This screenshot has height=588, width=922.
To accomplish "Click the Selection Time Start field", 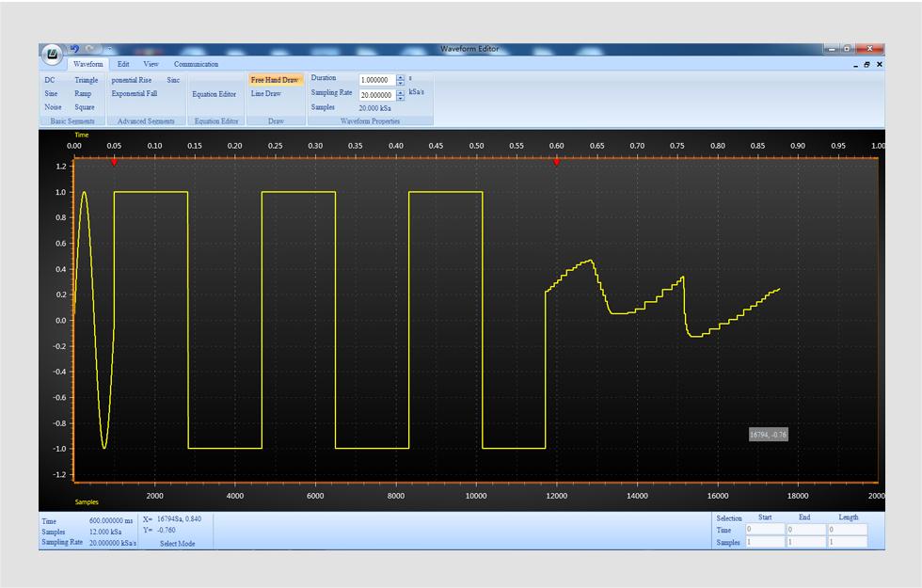I will pos(765,530).
